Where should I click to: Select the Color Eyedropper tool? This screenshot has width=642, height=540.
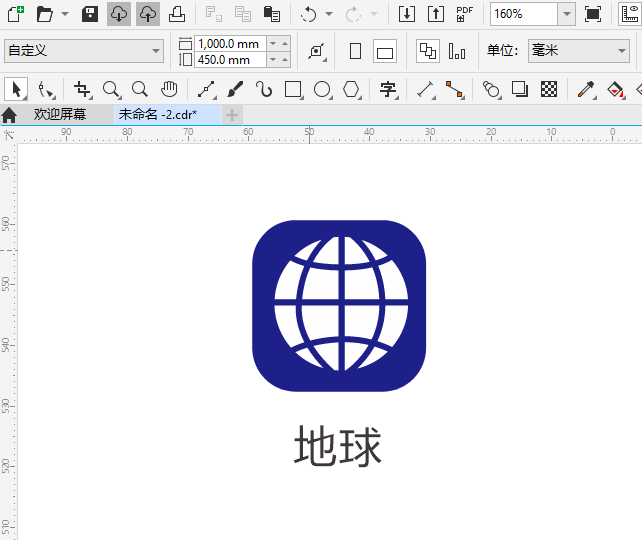click(586, 89)
